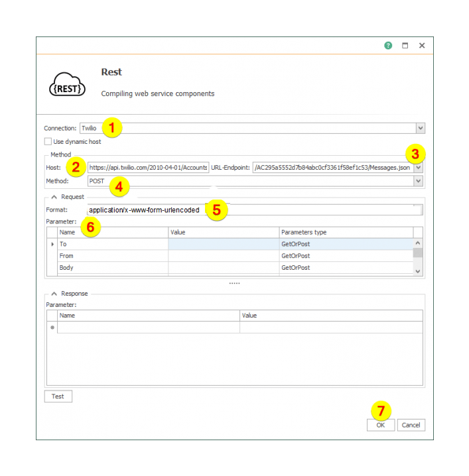Open the Method dropdown showing POST
Image resolution: width=469 pixels, height=476 pixels.
(x=420, y=181)
